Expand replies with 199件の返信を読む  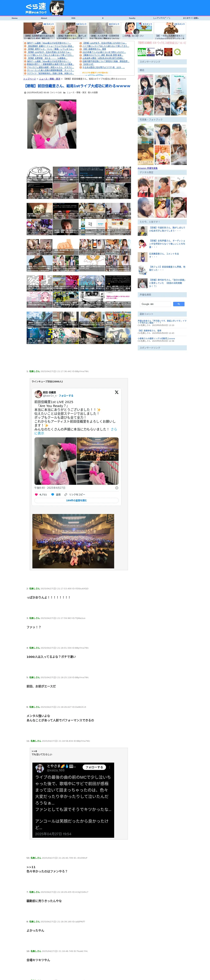coord(76,500)
